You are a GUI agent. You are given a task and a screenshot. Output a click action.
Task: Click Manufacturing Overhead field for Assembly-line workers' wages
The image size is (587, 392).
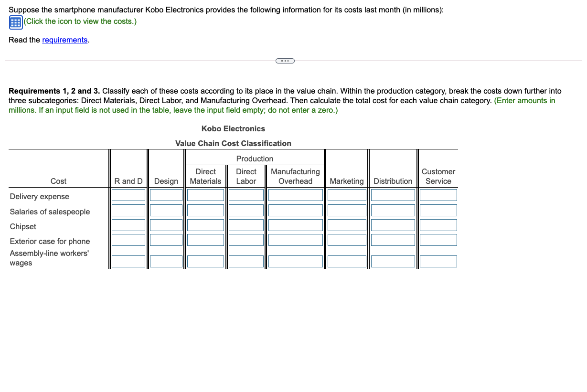[x=295, y=261]
